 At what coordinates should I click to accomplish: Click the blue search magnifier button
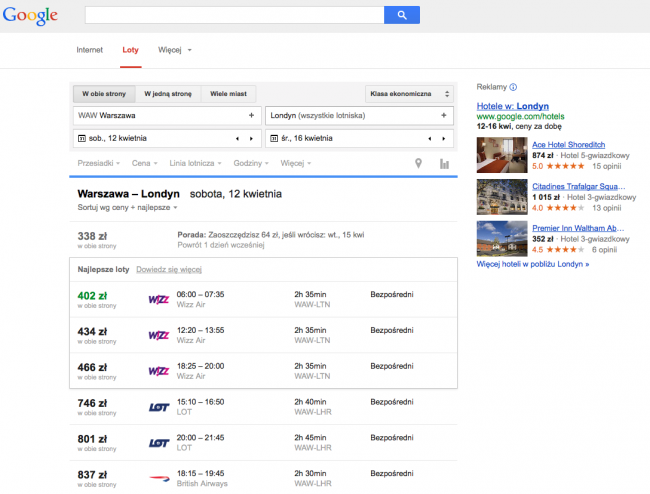(x=402, y=15)
